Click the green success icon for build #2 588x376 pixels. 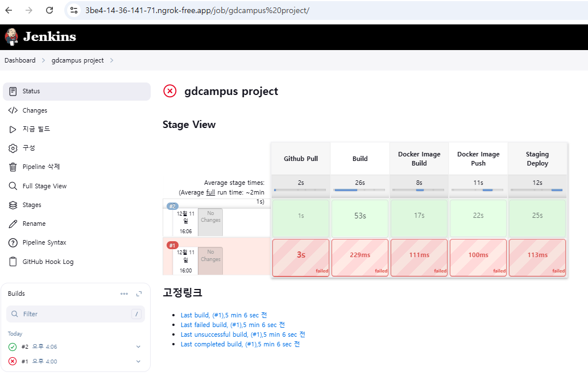13,347
